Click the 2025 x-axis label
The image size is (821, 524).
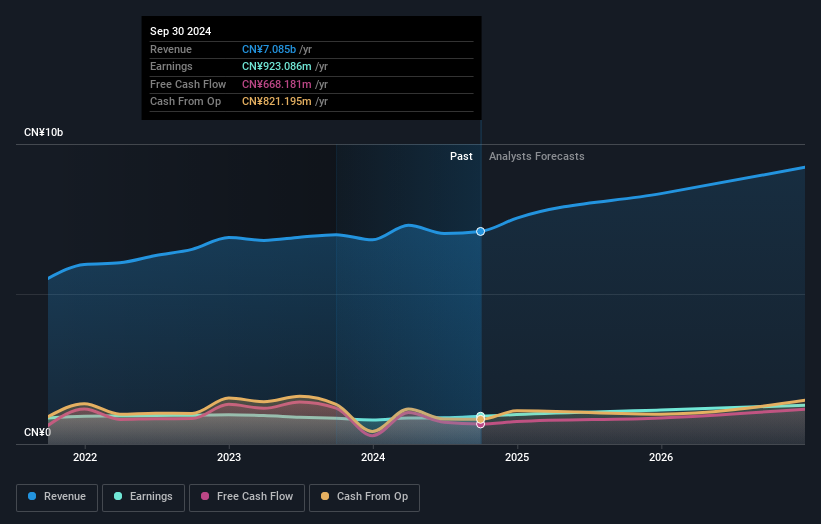tap(517, 457)
